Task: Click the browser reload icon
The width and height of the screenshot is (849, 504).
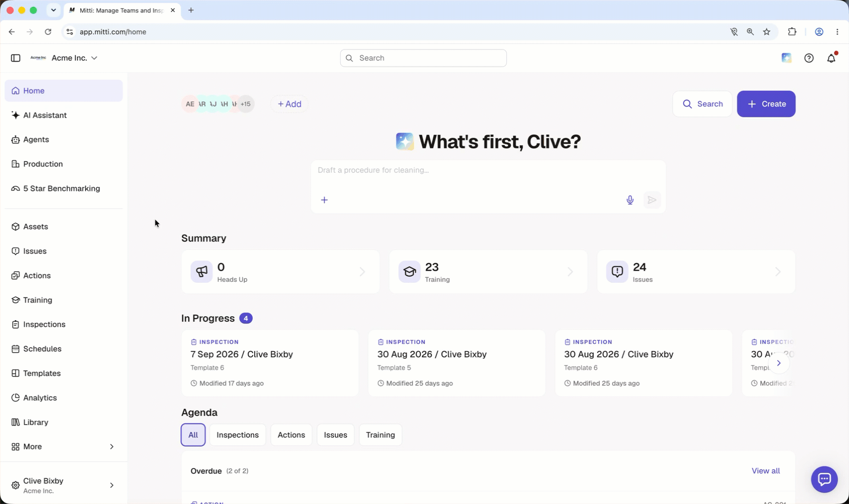Action: [x=48, y=32]
